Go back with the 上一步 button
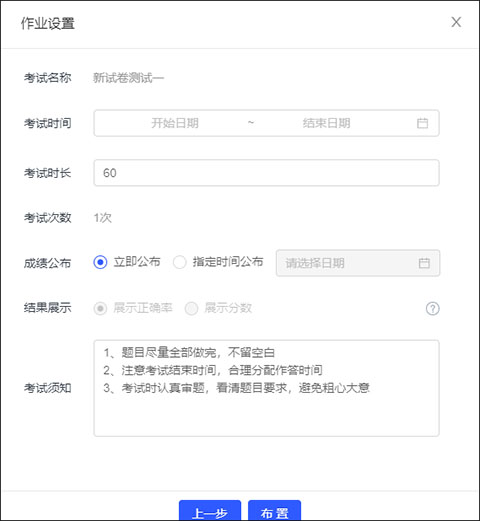The height and width of the screenshot is (521, 480). coord(210,511)
